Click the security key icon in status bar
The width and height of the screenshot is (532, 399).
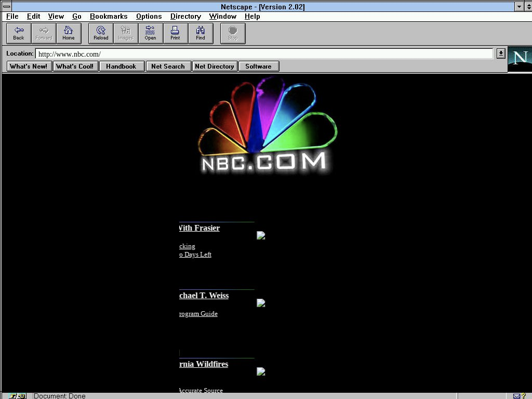pos(17,396)
